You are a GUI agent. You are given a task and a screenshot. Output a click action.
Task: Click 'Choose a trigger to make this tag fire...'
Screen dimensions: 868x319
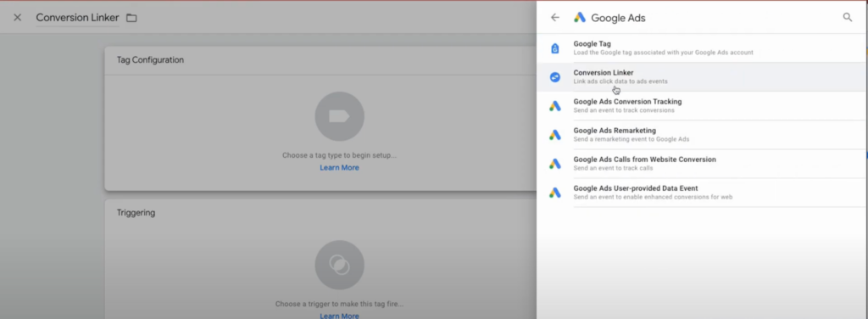coord(339,304)
